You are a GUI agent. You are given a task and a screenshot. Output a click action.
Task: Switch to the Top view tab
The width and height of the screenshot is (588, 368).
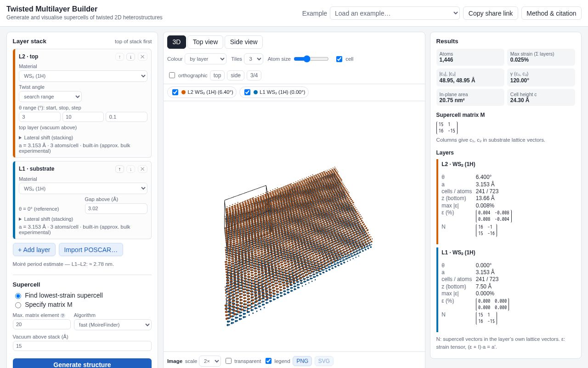[x=205, y=42]
